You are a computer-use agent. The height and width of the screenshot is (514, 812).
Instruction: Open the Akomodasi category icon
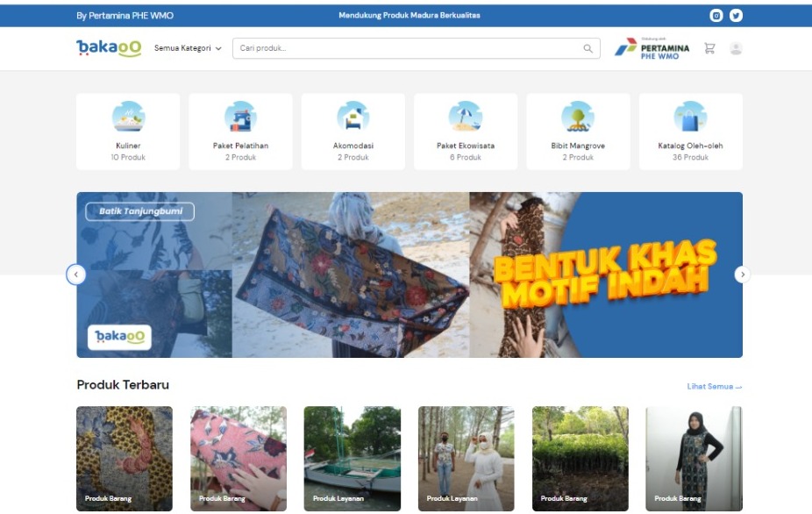pos(353,117)
